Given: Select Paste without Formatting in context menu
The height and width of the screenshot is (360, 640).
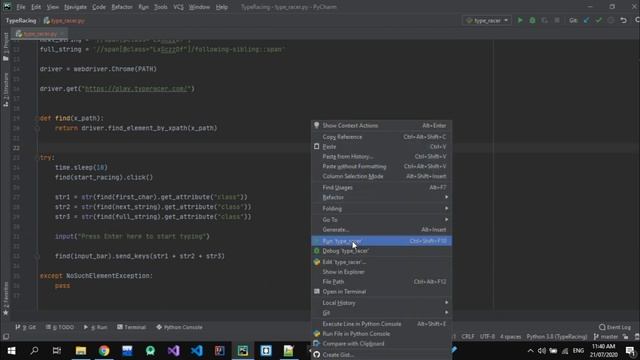Looking at the screenshot, I should pyautogui.click(x=381, y=166).
